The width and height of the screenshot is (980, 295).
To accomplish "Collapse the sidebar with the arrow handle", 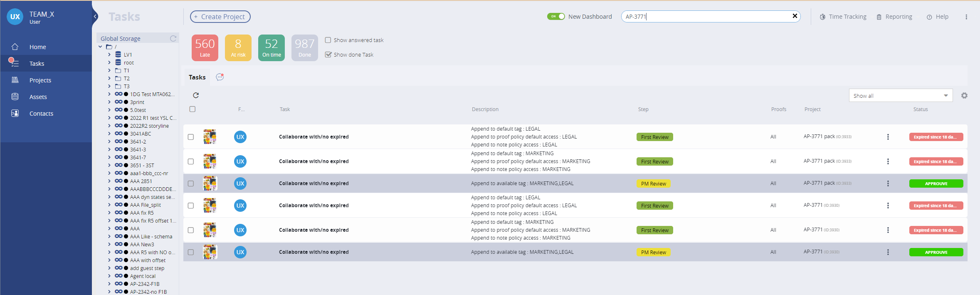I will tap(95, 17).
